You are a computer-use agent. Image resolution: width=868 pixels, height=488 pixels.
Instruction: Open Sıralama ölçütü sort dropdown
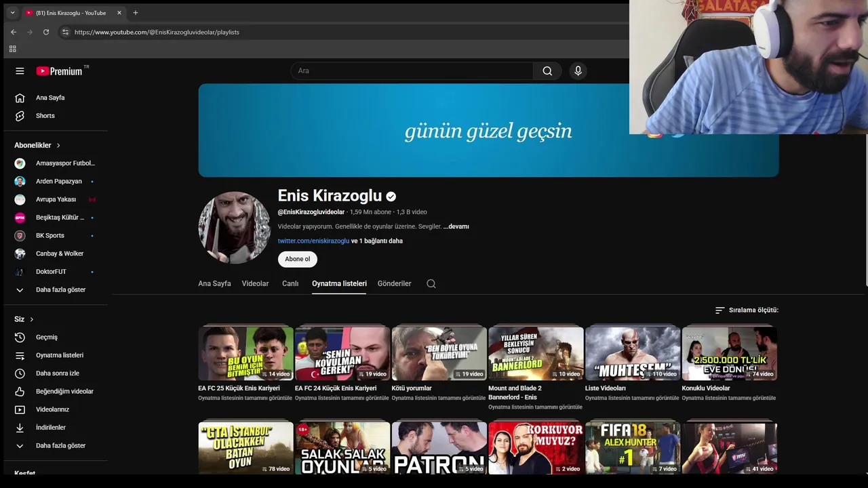(x=747, y=310)
